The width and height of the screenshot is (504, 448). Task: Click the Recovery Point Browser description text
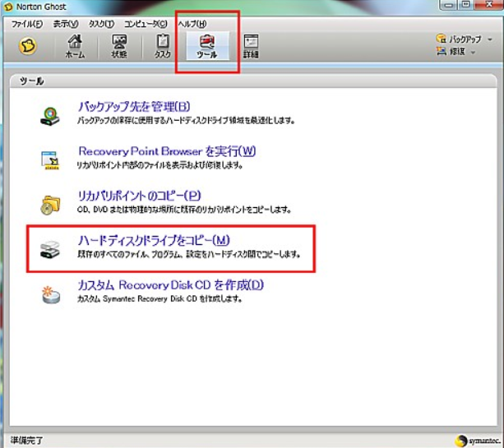[x=160, y=165]
